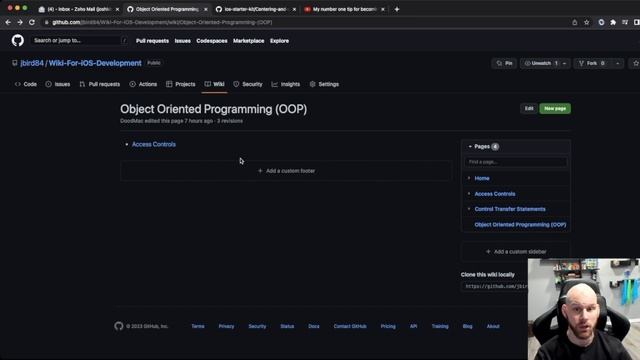Open Pull requests in top navigation
The image size is (640, 360).
pyautogui.click(x=152, y=41)
